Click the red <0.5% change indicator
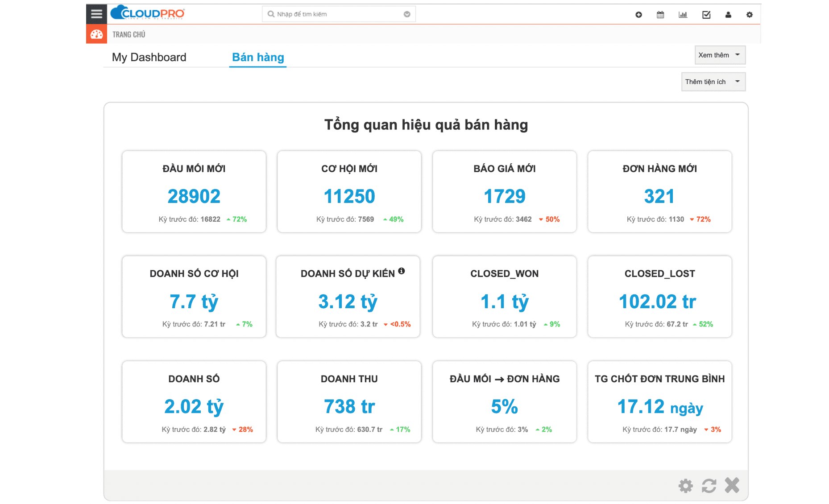The width and height of the screenshot is (829, 504). (397, 324)
